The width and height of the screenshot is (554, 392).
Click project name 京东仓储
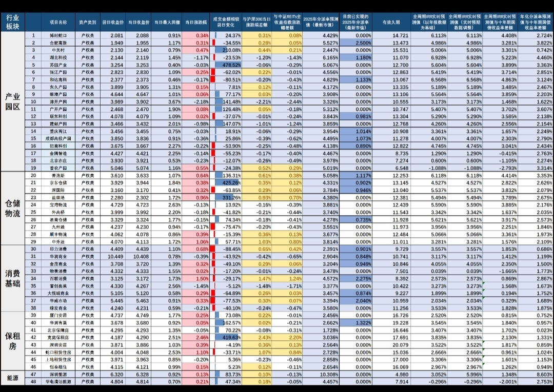point(58,183)
